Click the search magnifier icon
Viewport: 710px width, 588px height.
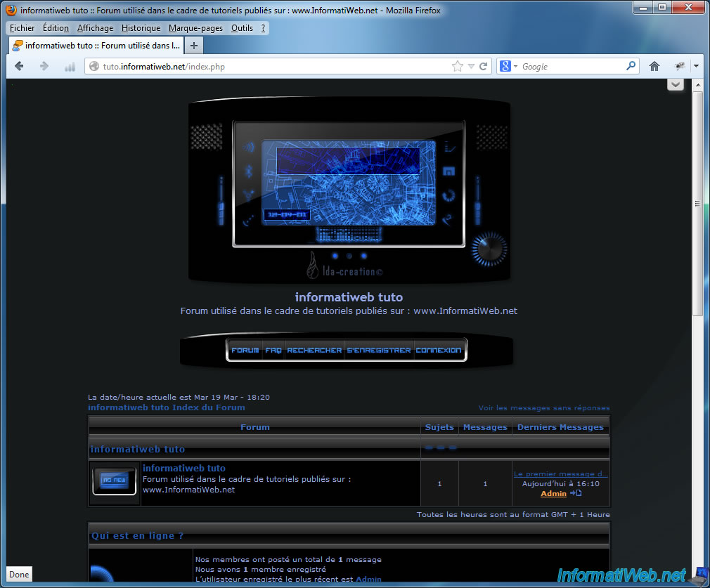631,66
